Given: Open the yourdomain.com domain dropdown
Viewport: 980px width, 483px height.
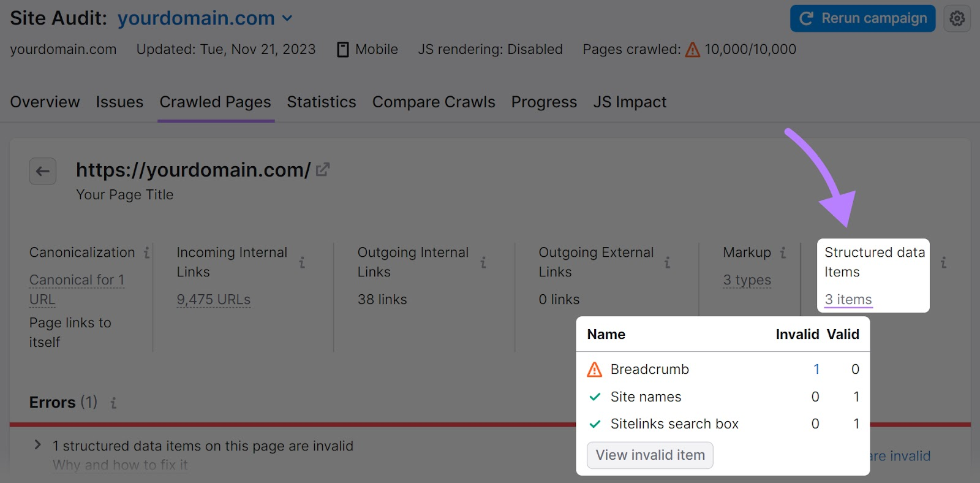Looking at the screenshot, I should 287,18.
